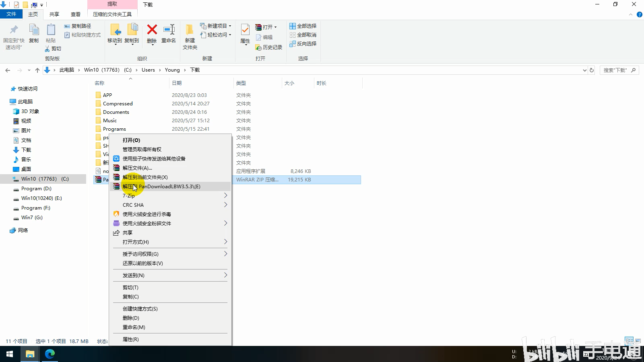This screenshot has height=362, width=644.
Task: Click the search Downloads field
Action: click(619, 70)
